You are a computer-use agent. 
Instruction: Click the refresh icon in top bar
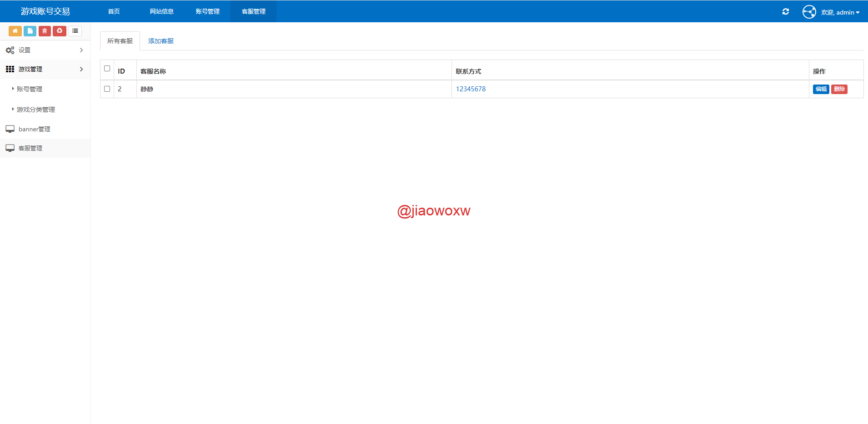coord(785,12)
